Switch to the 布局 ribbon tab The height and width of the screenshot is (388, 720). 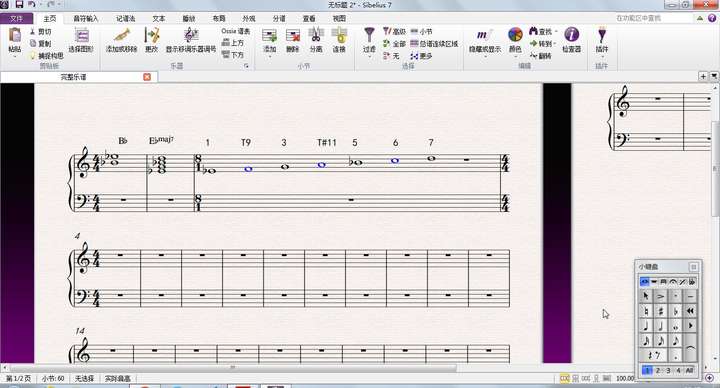click(219, 18)
